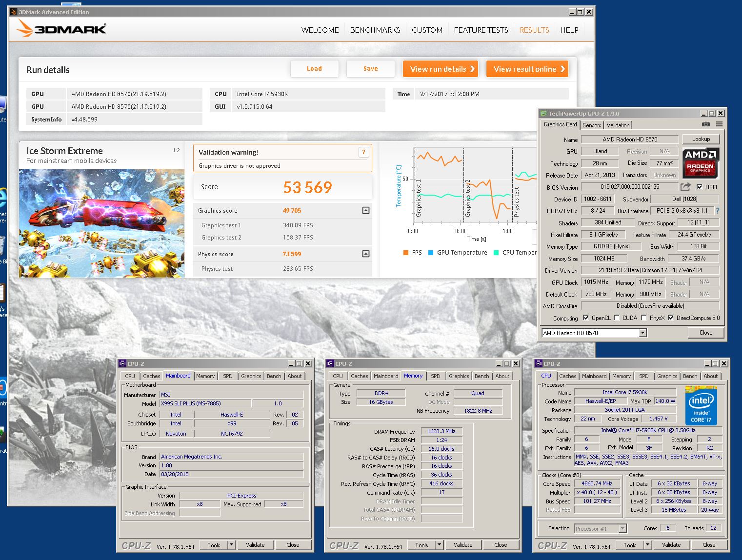Click View result online button
This screenshot has height=560, width=742.
[527, 69]
